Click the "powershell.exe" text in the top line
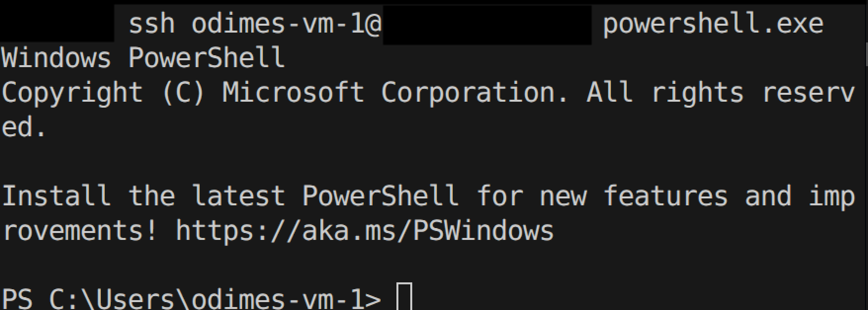 click(x=713, y=24)
